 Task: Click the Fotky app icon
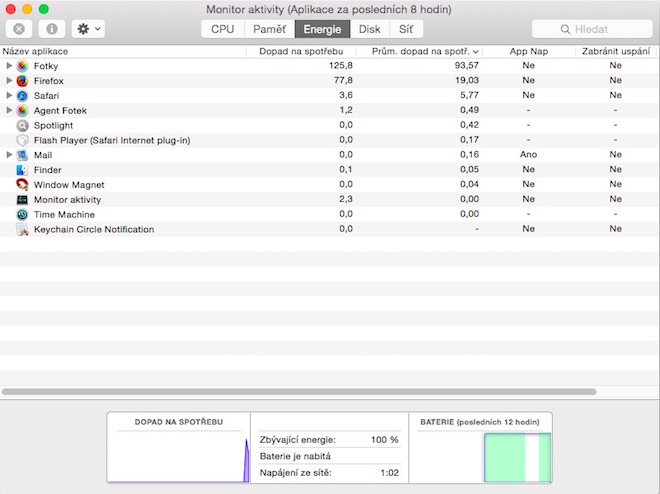pos(22,66)
